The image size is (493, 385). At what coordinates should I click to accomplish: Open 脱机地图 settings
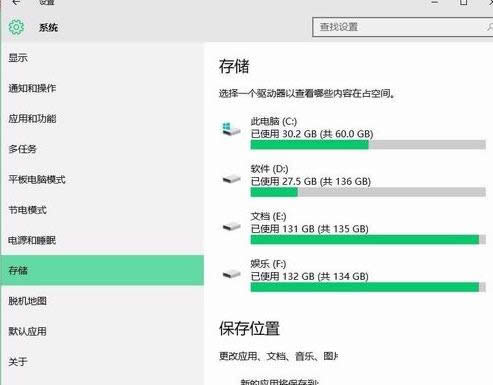click(102, 301)
